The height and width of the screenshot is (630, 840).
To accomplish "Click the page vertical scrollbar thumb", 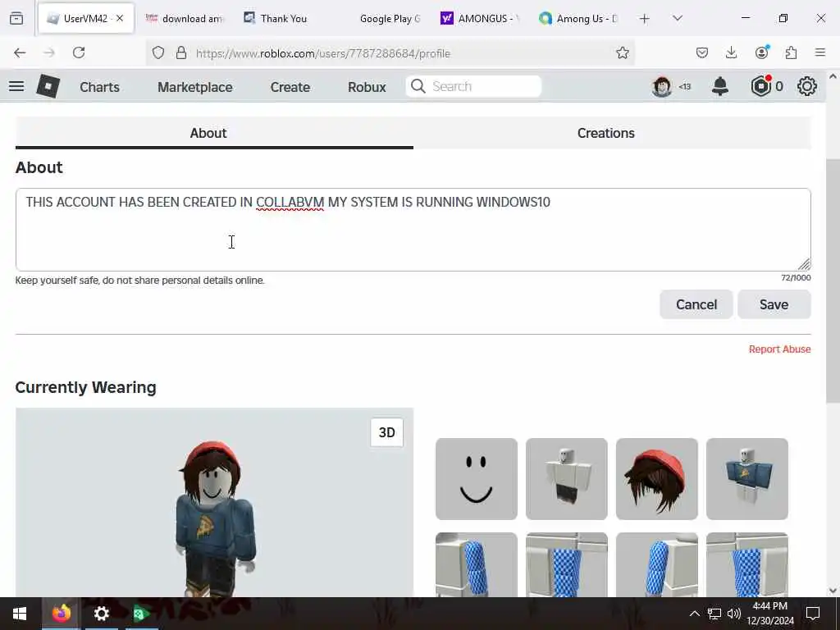I will pos(833,281).
